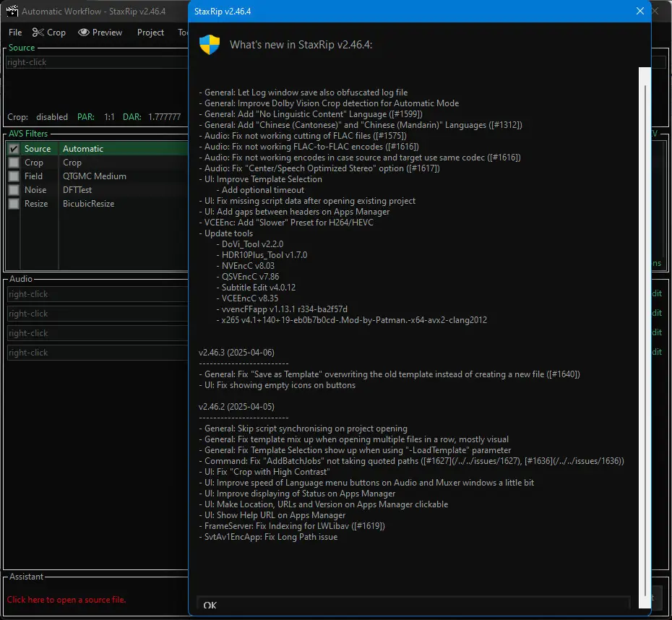Enable the Resize filter checkbox
The image size is (672, 620).
tap(14, 204)
